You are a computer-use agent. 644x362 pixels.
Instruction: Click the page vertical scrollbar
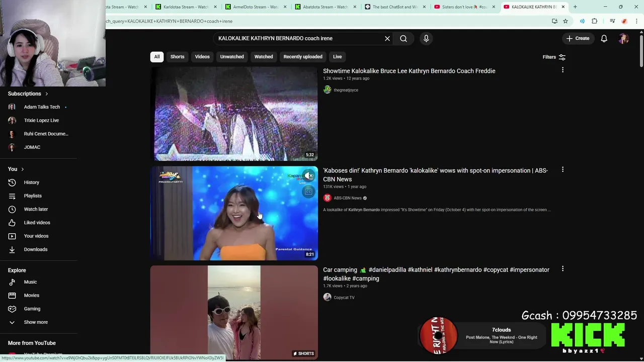pos(641,50)
